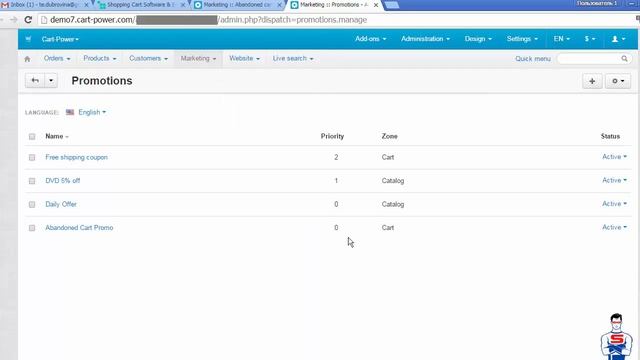Click the quick search magnifier icon
This screenshot has width=640, height=360.
click(x=624, y=59)
